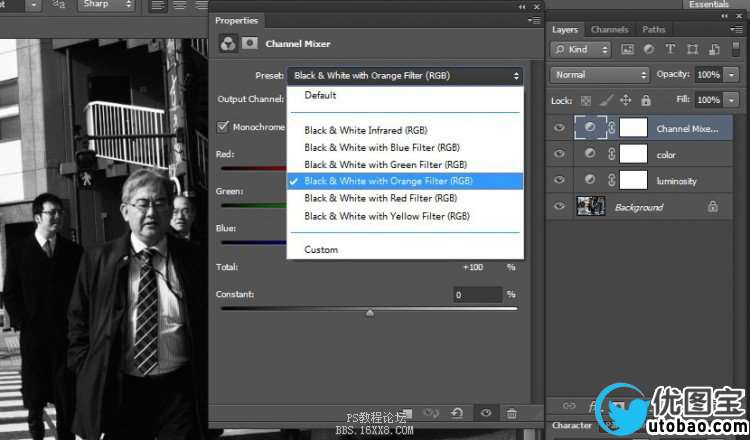Viewport: 750px width, 440px height.
Task: Click the Fill 100% field
Action: [x=709, y=100]
